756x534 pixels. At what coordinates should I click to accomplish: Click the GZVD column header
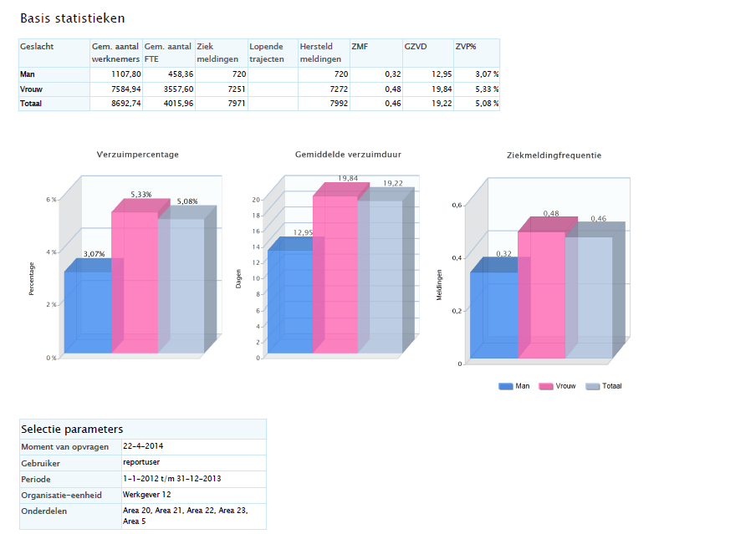(416, 47)
